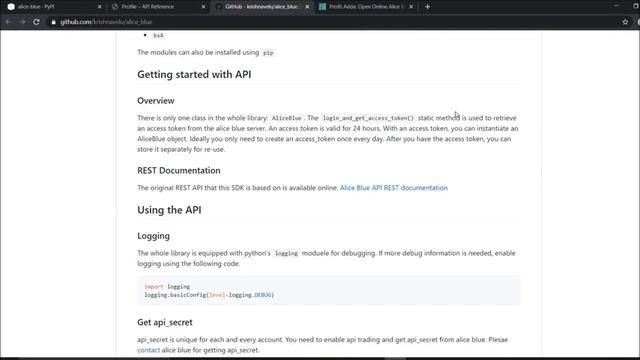Switch to the Profile API Reference tab
Screen dimensions: 640x360
coord(158,7)
